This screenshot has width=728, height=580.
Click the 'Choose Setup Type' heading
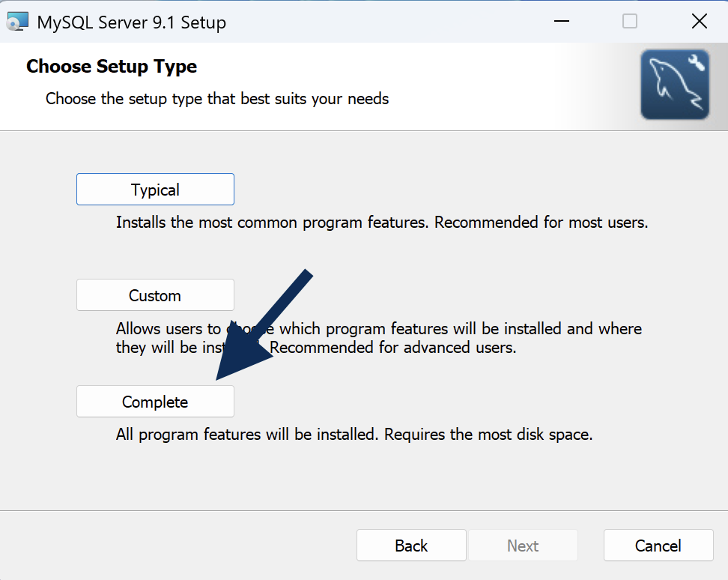(x=112, y=67)
